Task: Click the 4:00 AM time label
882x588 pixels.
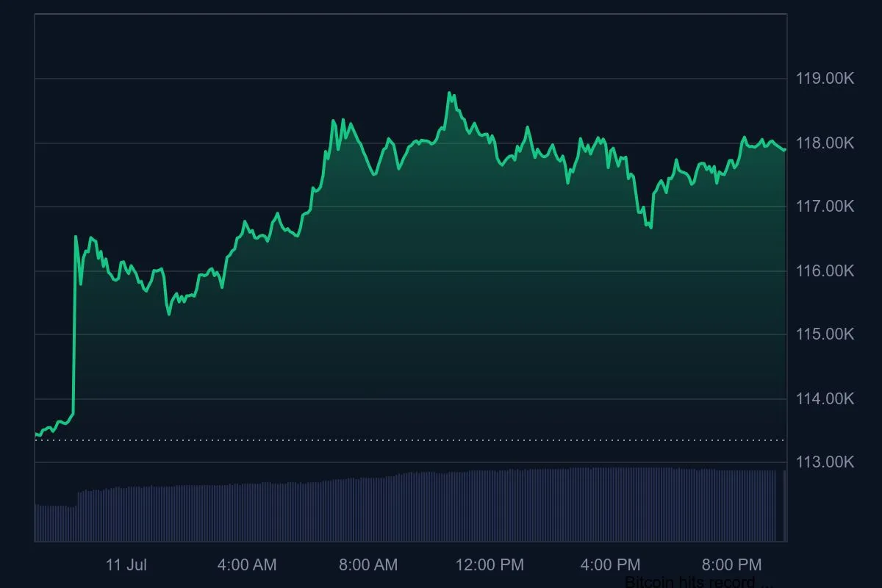Action: pos(247,564)
